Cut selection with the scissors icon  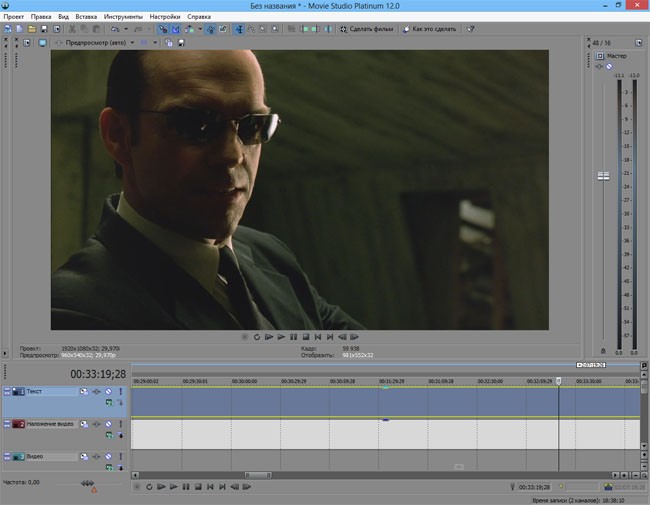72,29
